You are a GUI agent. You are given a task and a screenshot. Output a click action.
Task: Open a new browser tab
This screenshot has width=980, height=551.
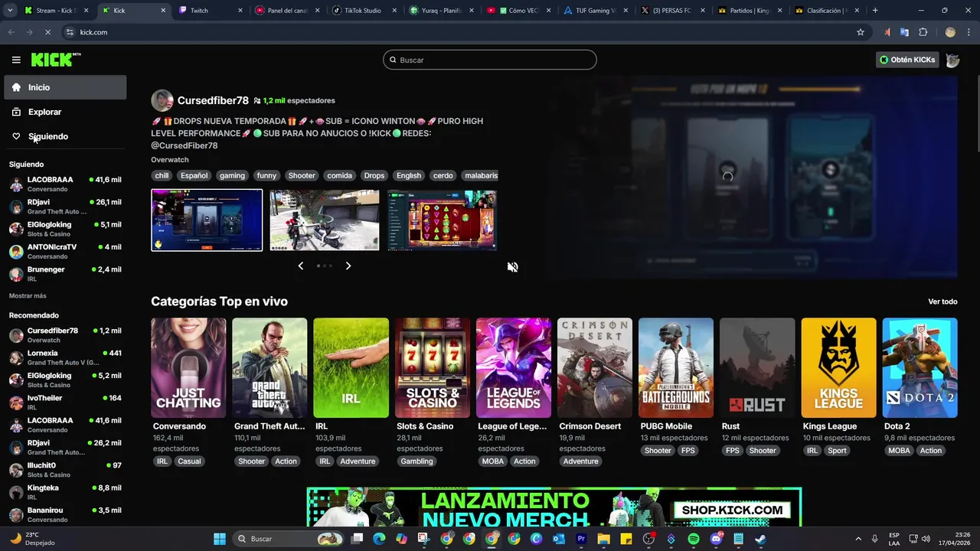(875, 11)
